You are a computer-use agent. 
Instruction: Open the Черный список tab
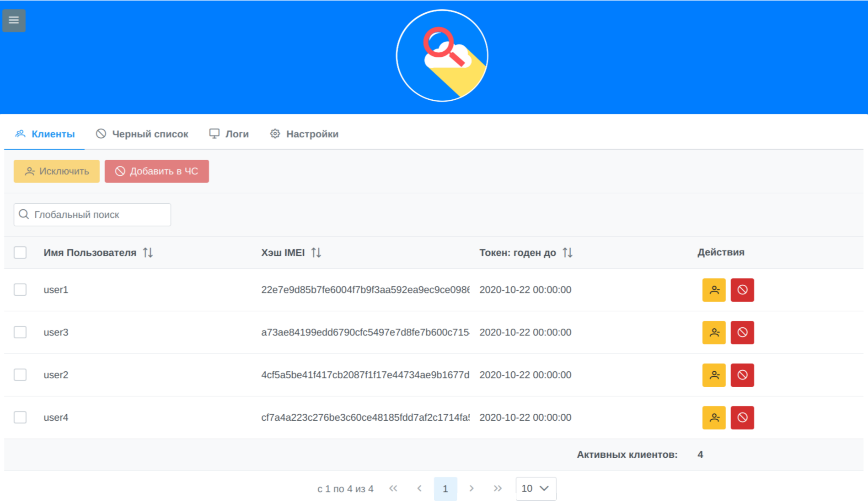pos(142,134)
